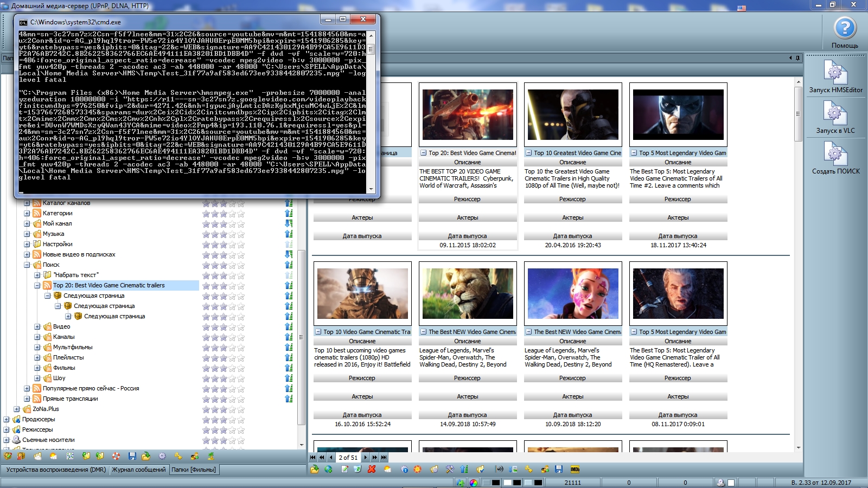Go to next page in thumbnail pager
The height and width of the screenshot is (488, 868).
366,457
